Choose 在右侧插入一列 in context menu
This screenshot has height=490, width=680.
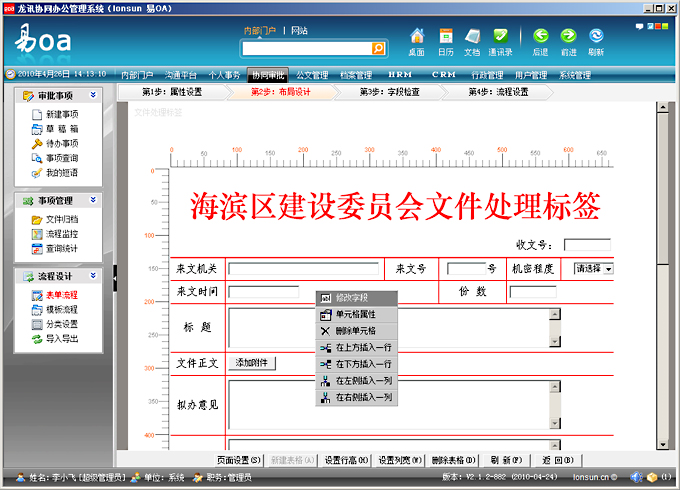tap(356, 398)
